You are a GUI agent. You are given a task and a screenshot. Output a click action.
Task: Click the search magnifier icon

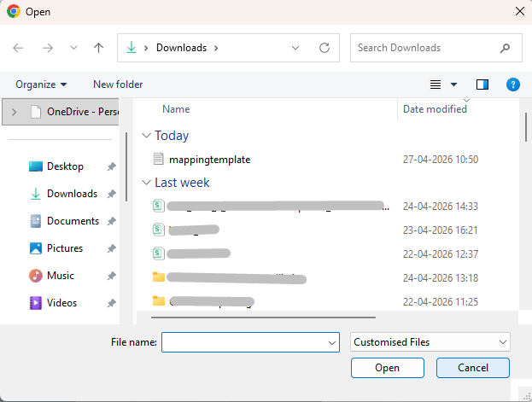click(505, 48)
